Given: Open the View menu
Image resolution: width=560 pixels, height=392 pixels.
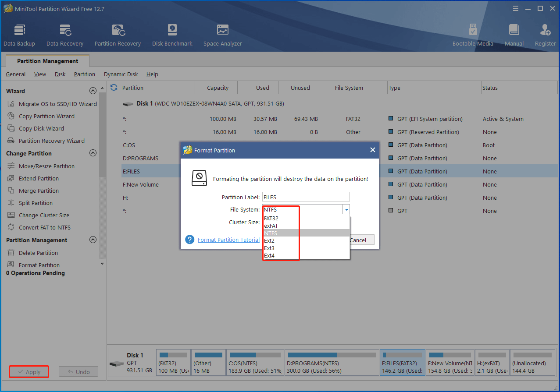Looking at the screenshot, I should tap(40, 74).
